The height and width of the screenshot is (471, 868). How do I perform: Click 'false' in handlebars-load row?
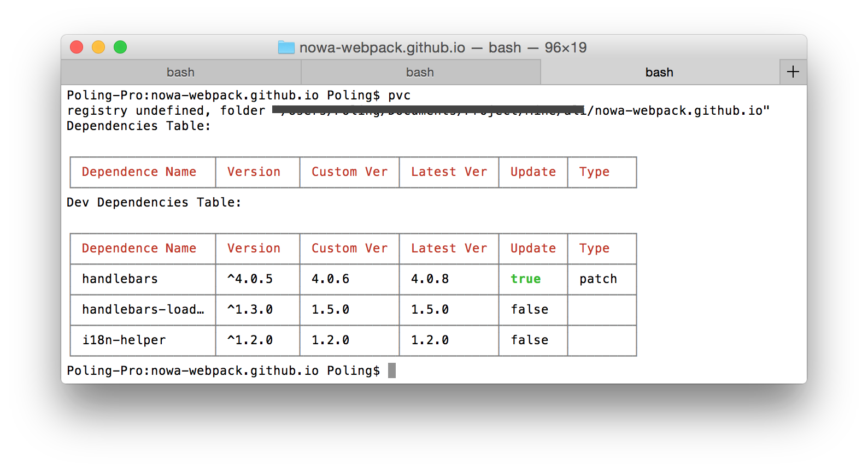(x=529, y=310)
